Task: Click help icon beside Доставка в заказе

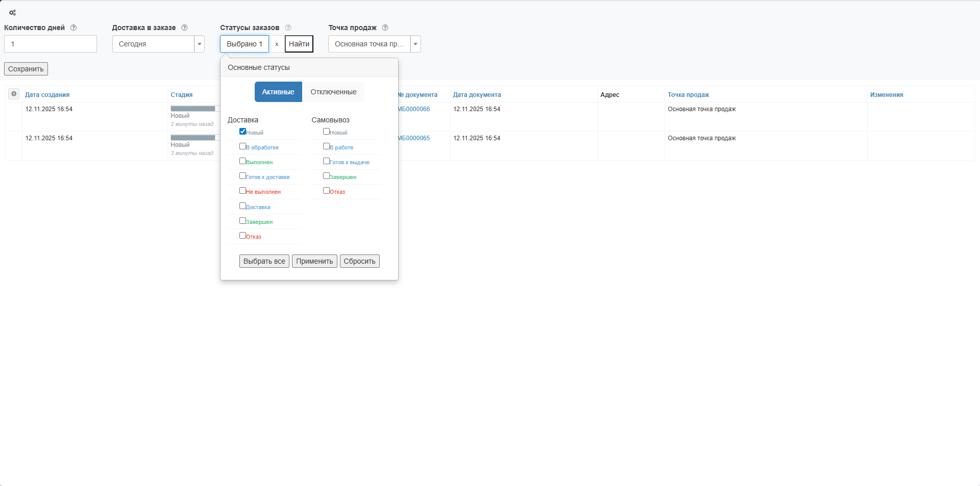Action: click(185, 28)
